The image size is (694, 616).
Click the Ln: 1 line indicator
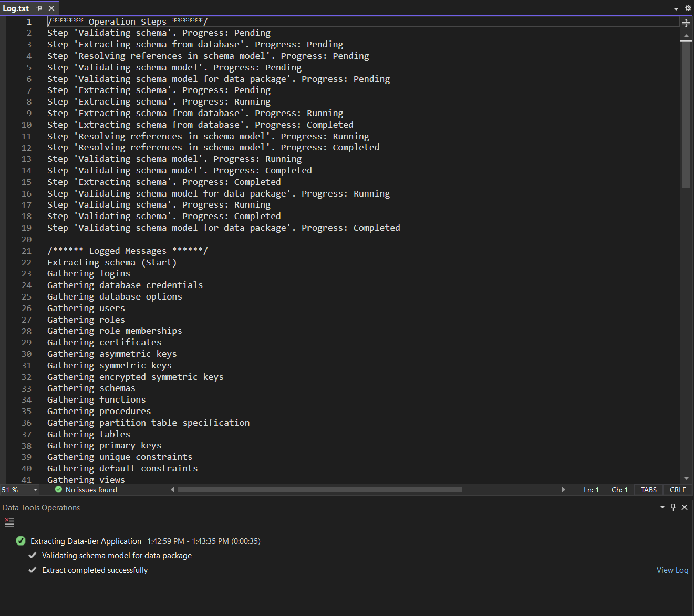(x=591, y=490)
